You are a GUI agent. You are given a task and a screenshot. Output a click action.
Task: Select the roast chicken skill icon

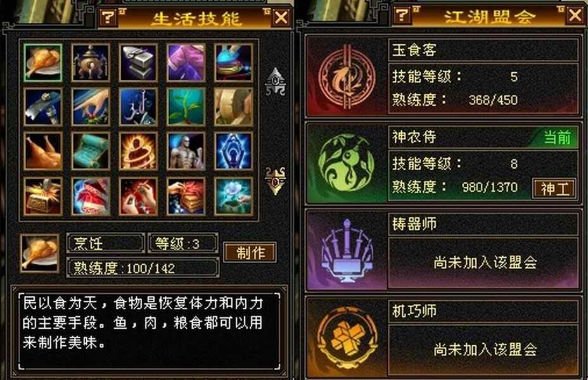click(x=42, y=151)
